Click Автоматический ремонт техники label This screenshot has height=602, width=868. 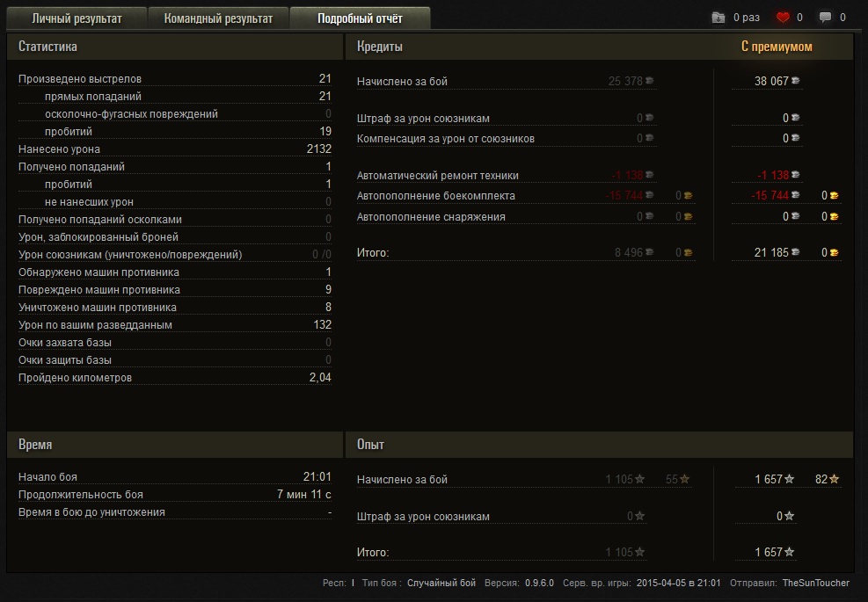click(x=437, y=176)
